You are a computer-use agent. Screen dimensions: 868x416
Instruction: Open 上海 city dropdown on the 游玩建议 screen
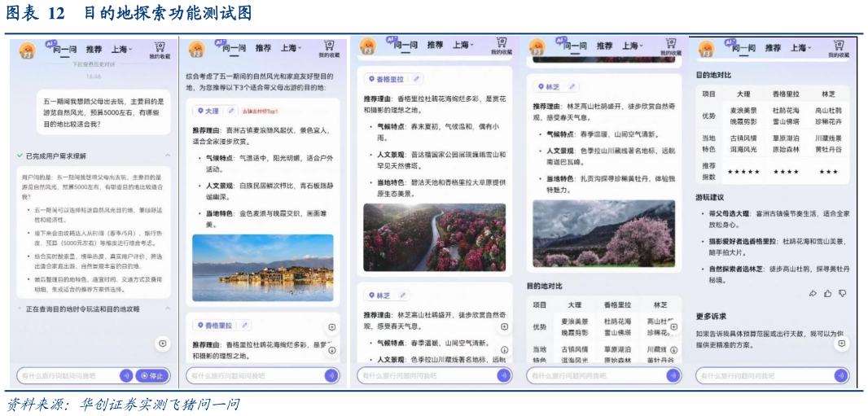point(801,48)
